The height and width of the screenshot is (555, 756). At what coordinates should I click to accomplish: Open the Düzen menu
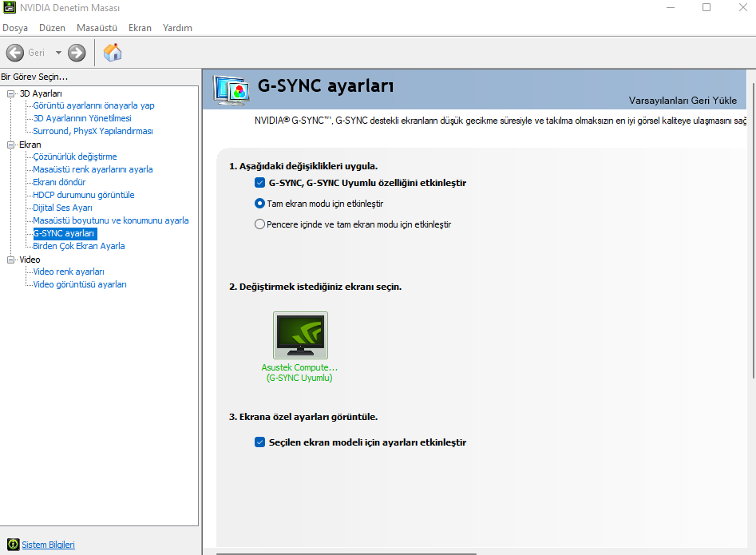click(52, 28)
